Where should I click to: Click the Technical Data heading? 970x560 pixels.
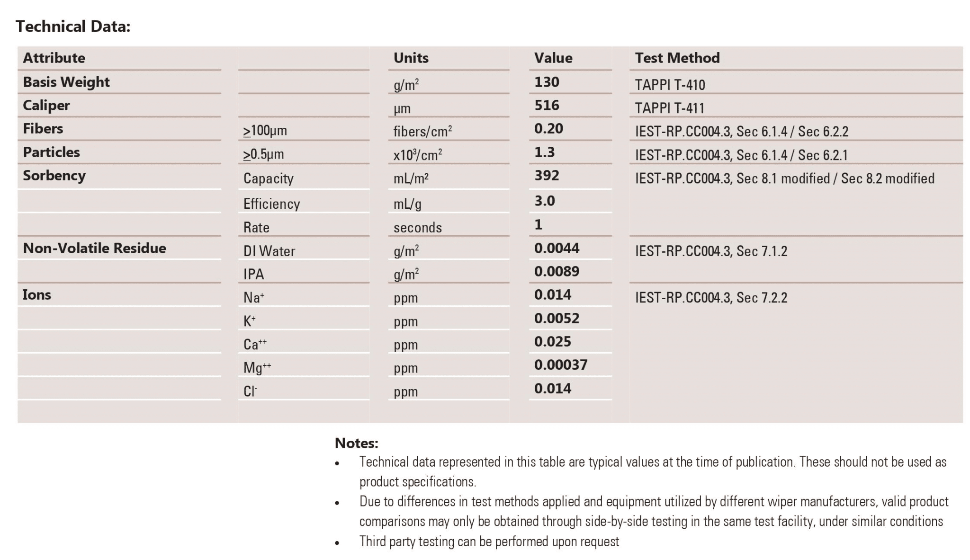[x=73, y=26]
